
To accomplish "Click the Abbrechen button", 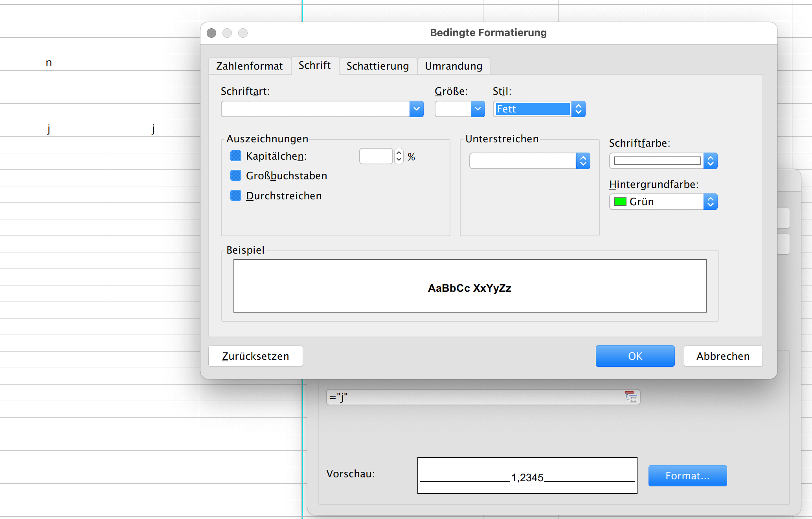I will point(723,356).
